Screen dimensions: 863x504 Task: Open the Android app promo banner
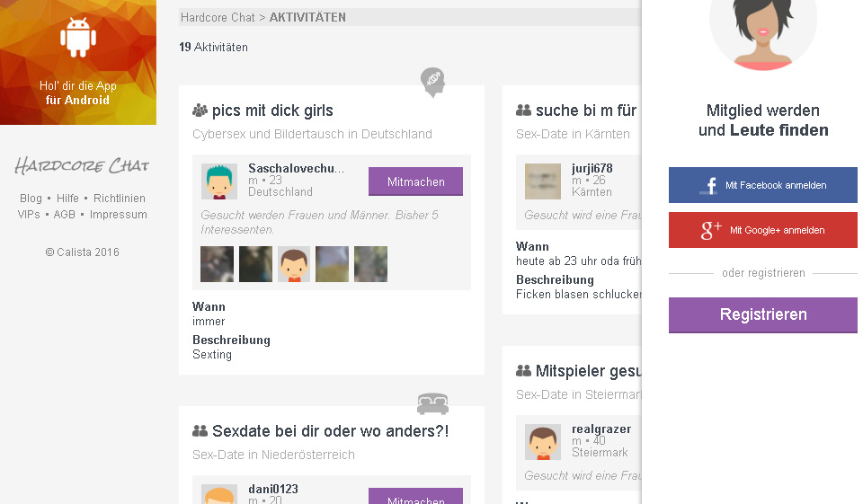[x=78, y=62]
